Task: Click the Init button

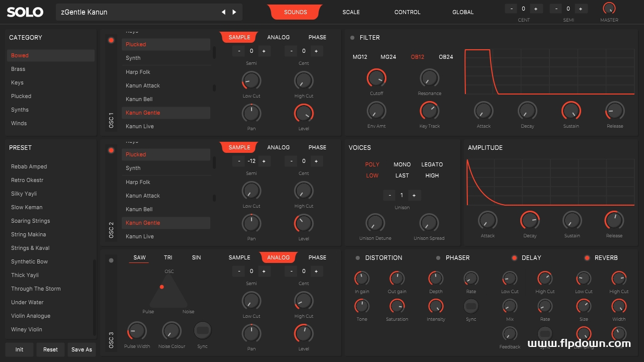Action: click(19, 349)
